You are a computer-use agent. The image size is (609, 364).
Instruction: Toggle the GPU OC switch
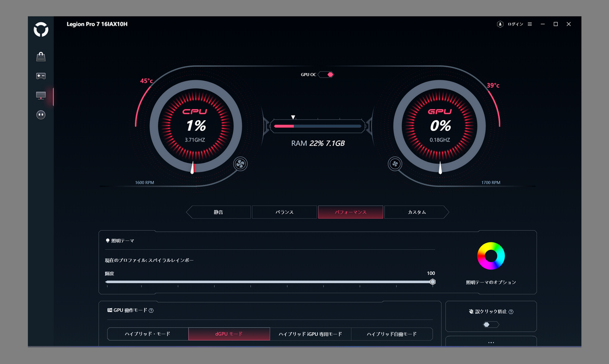[x=326, y=75]
